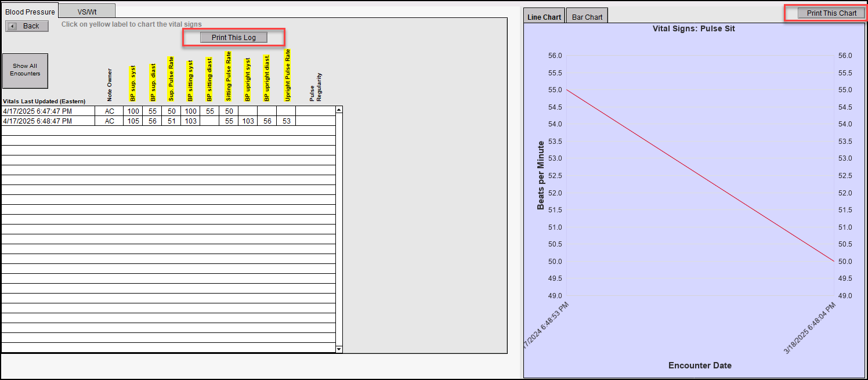Chart the Sitting Pulse Rate label
The width and height of the screenshot is (868, 380).
(x=229, y=77)
